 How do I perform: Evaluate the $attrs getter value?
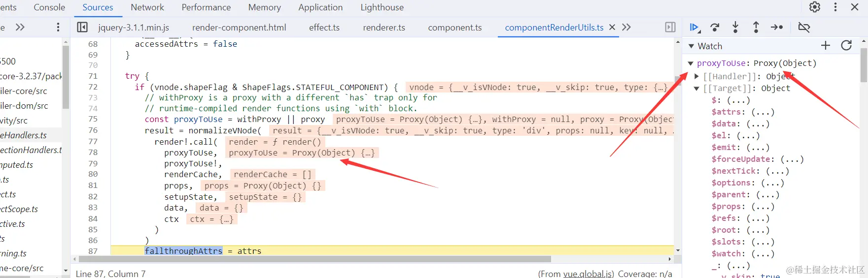763,112
